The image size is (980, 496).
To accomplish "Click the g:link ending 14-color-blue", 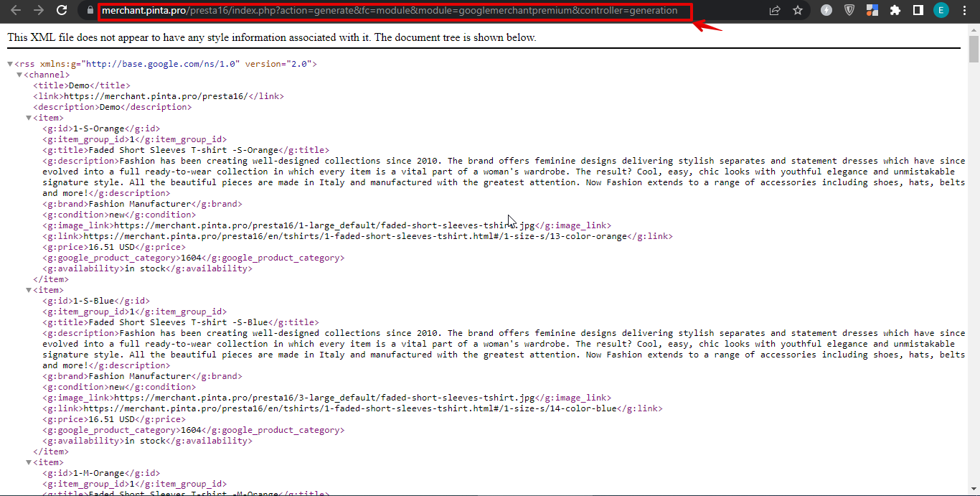I will (x=352, y=408).
